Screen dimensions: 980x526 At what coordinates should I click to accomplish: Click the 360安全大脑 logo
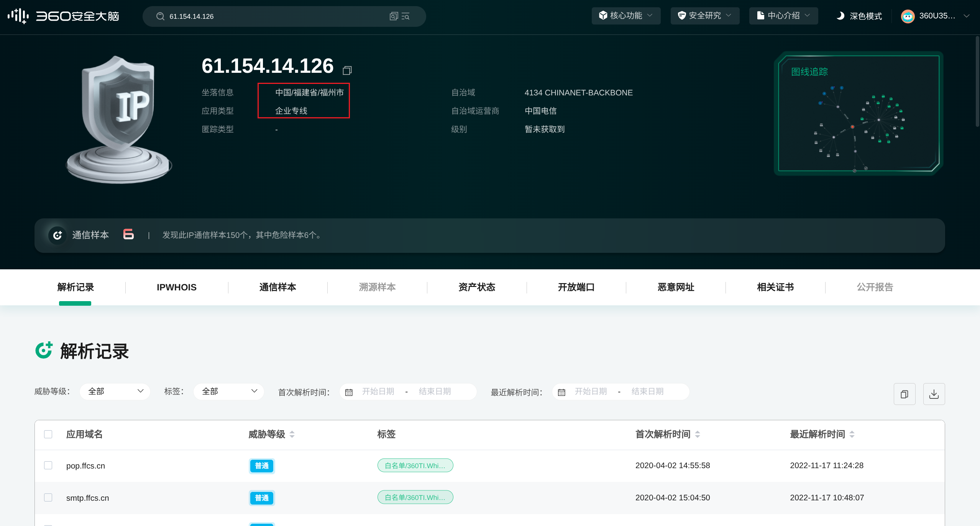[x=64, y=16]
